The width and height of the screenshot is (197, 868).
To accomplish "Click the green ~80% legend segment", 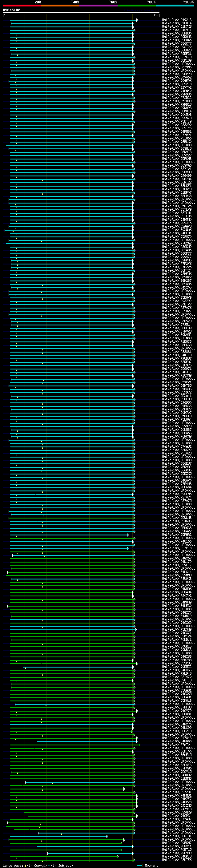I will click(136, 6).
